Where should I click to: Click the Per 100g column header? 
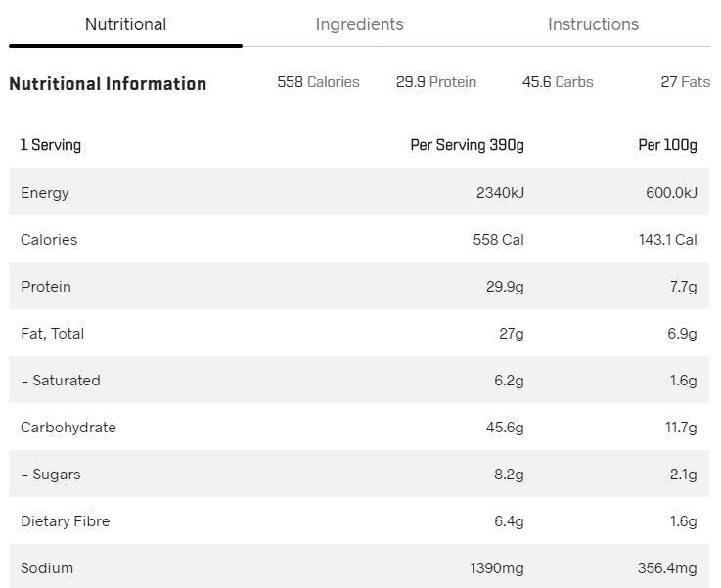pos(667,145)
